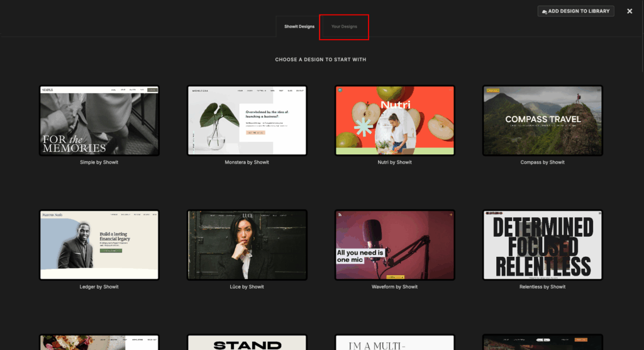Click the partially visible STAND design thumbnail

pyautogui.click(x=247, y=342)
